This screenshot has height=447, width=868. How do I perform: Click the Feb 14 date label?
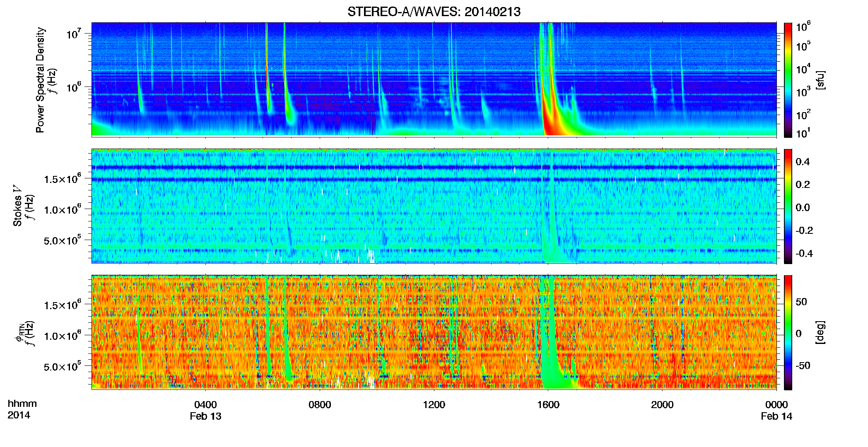click(x=776, y=416)
